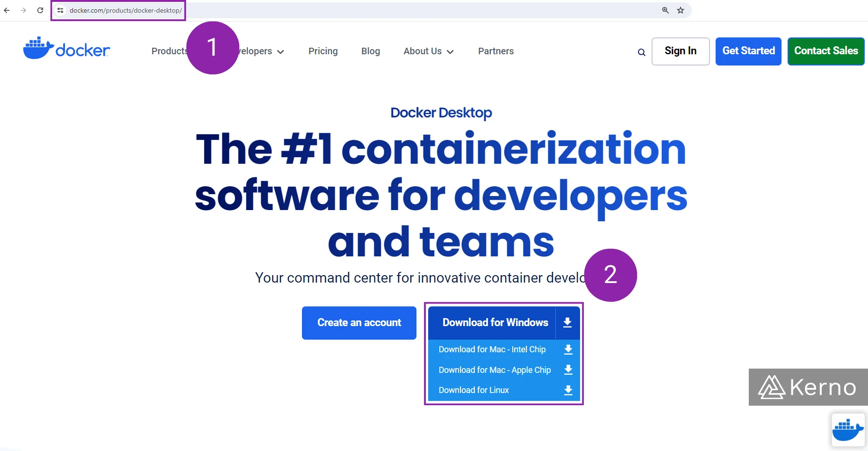The width and height of the screenshot is (868, 451).
Task: Open the Docker whale chat widget
Action: (x=848, y=429)
